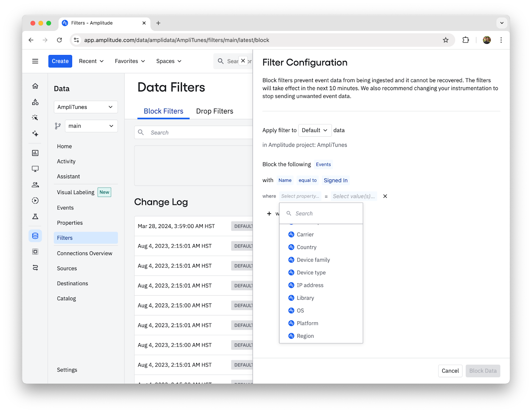This screenshot has width=532, height=413.
Task: Click the Signed In value chip
Action: click(335, 180)
